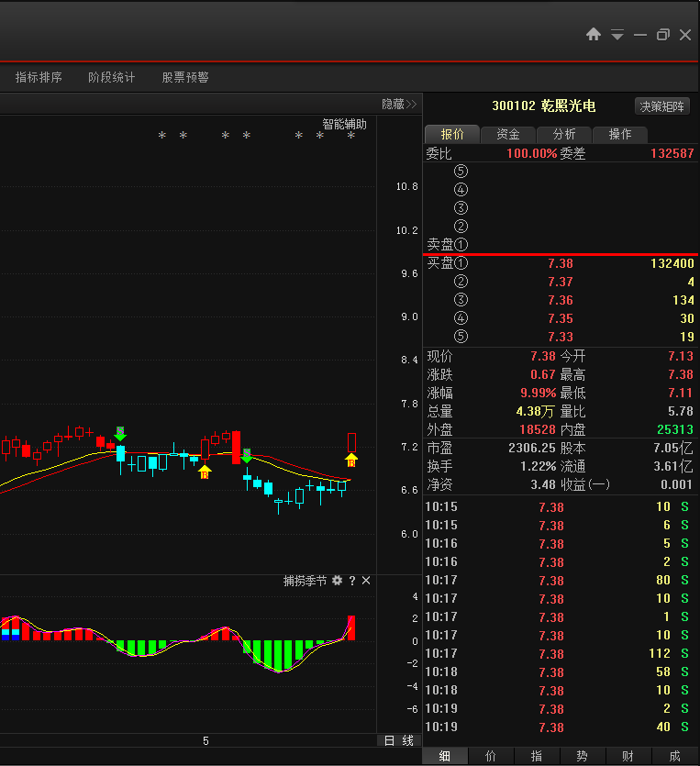Open 股票预警 stock alerts
The image size is (700, 766).
[184, 77]
